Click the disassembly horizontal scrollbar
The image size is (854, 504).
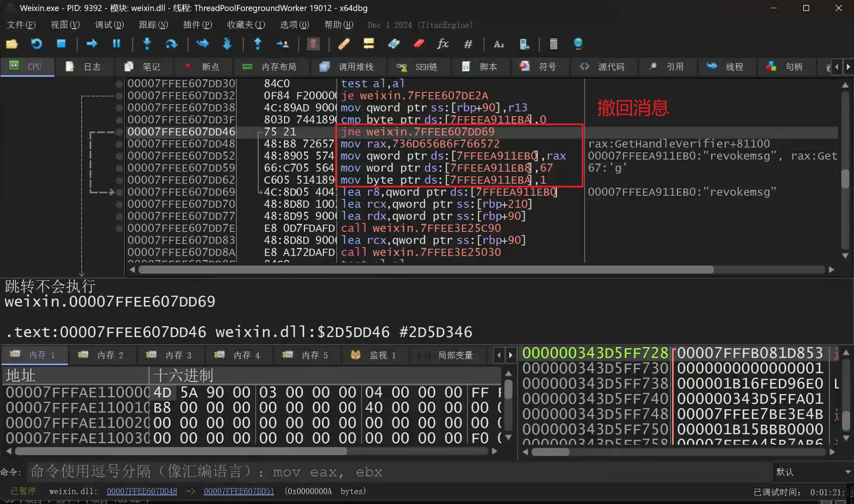click(425, 270)
